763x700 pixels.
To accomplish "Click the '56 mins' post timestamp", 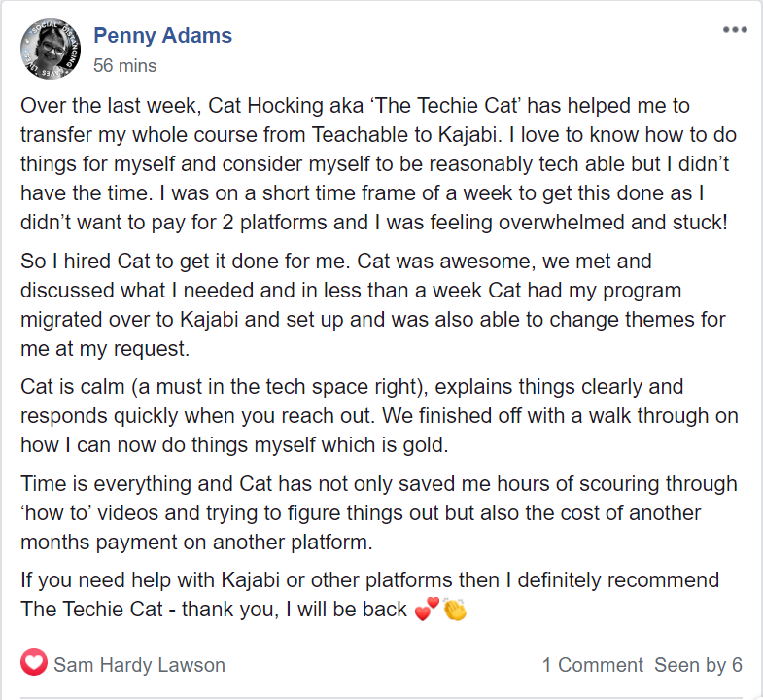I will (124, 66).
